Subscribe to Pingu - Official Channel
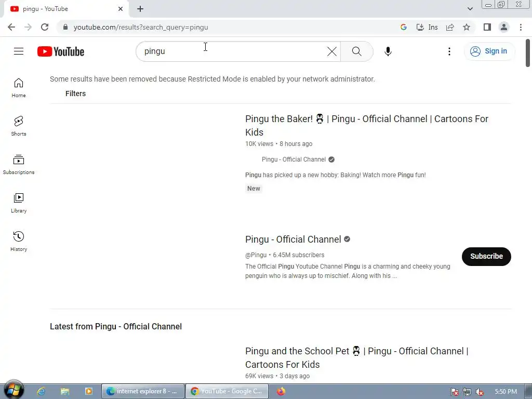 [x=486, y=257]
